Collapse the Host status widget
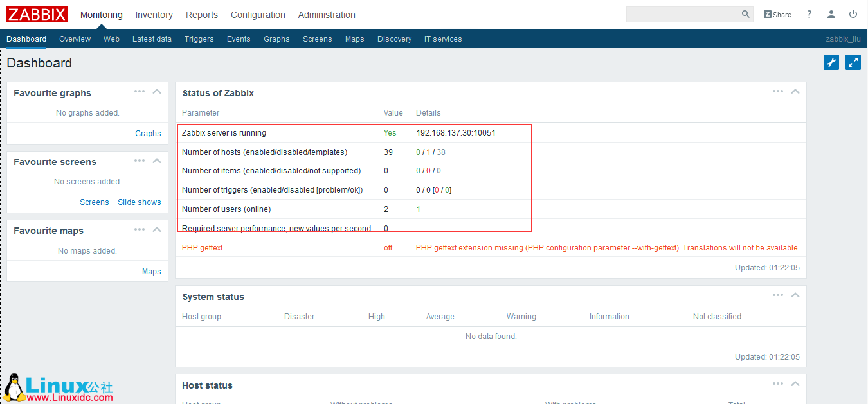 [x=795, y=383]
